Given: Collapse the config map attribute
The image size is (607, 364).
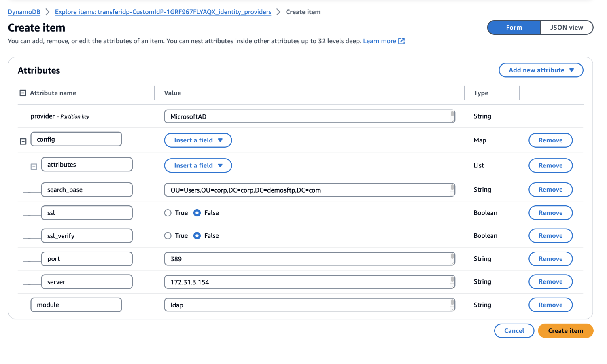Looking at the screenshot, I should pyautogui.click(x=23, y=142).
